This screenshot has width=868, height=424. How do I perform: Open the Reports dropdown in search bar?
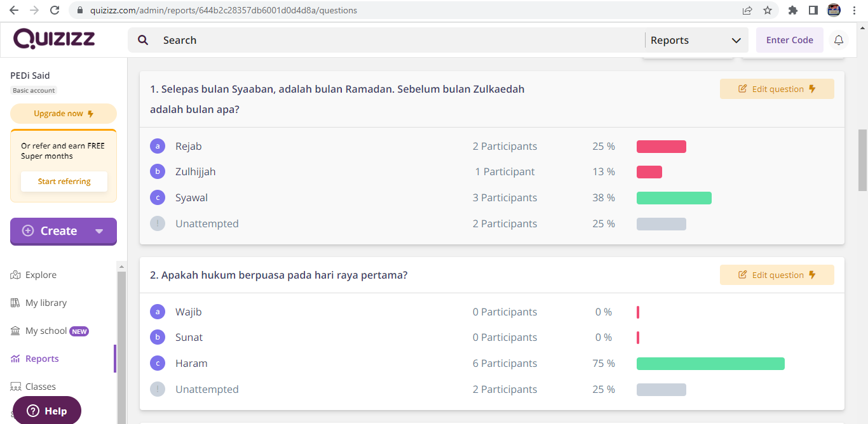(x=696, y=40)
